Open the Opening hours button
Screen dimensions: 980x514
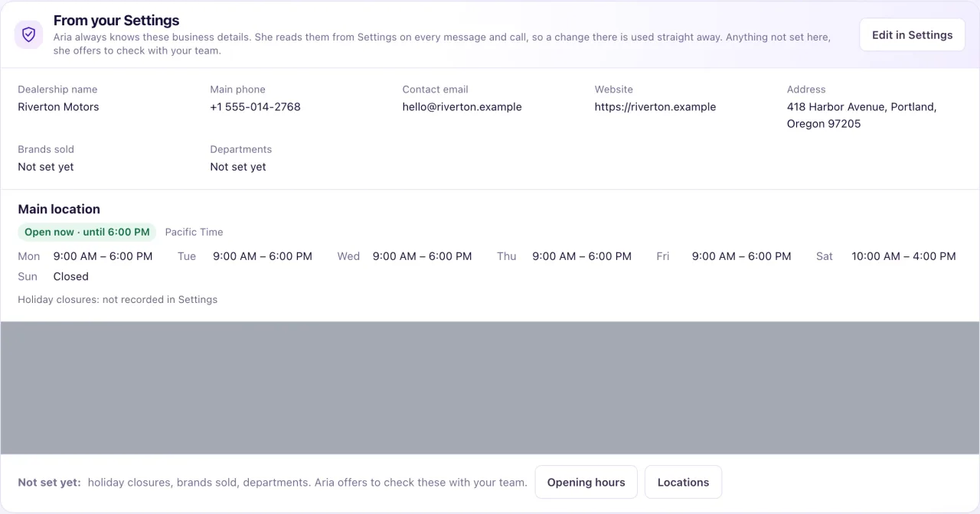pyautogui.click(x=586, y=482)
